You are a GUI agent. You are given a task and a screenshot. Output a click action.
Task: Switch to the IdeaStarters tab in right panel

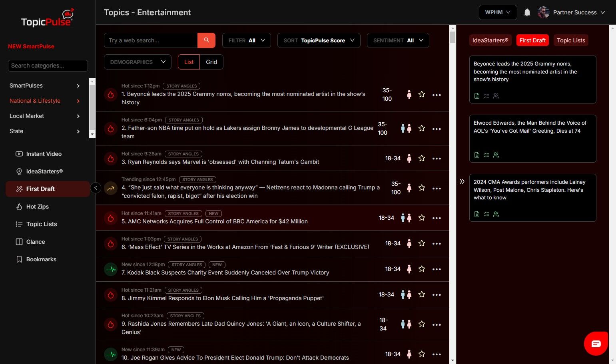pos(490,40)
